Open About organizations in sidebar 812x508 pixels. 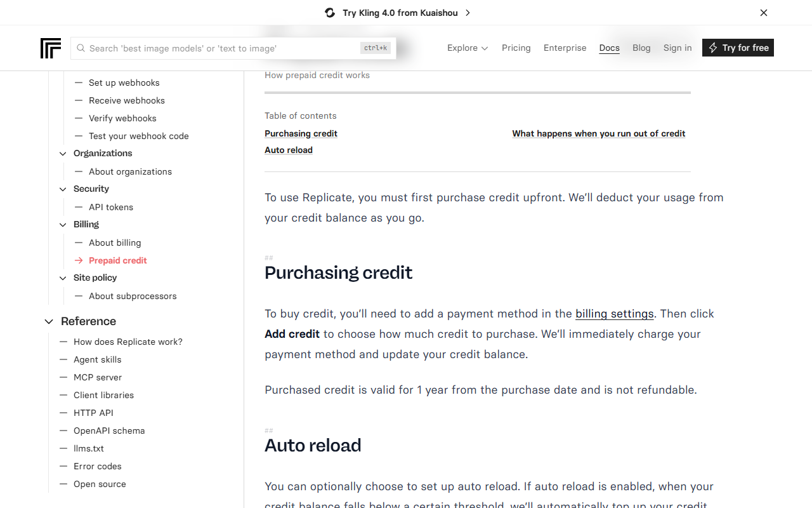tap(130, 171)
